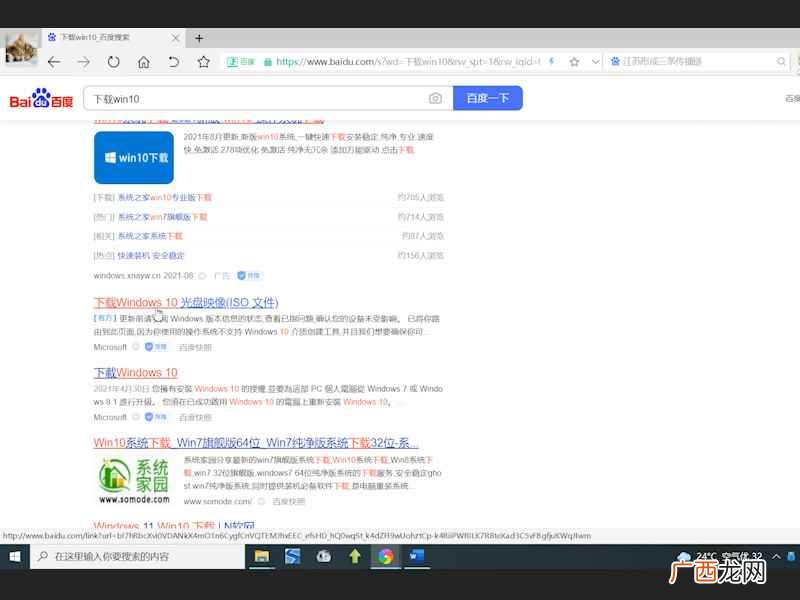This screenshot has height=600, width=800.
Task: Close the 下载win10 browser tab
Action: (x=176, y=38)
